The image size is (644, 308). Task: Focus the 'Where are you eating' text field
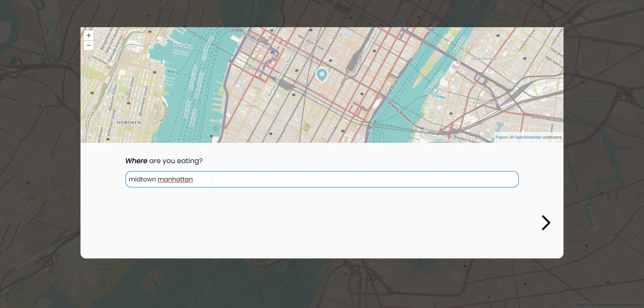point(321,179)
